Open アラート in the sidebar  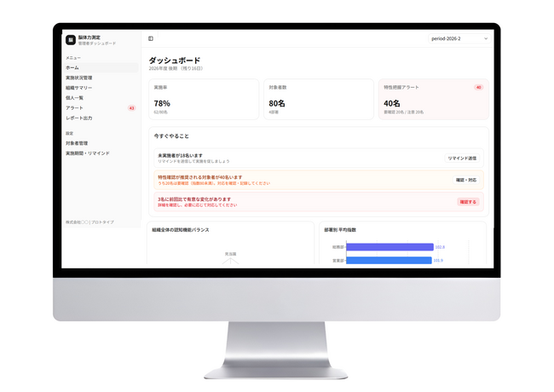click(x=101, y=107)
